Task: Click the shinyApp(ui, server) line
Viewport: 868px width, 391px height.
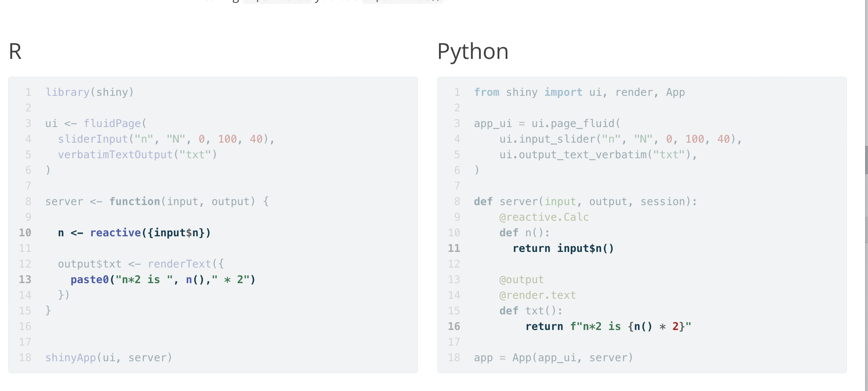Action: [x=108, y=358]
